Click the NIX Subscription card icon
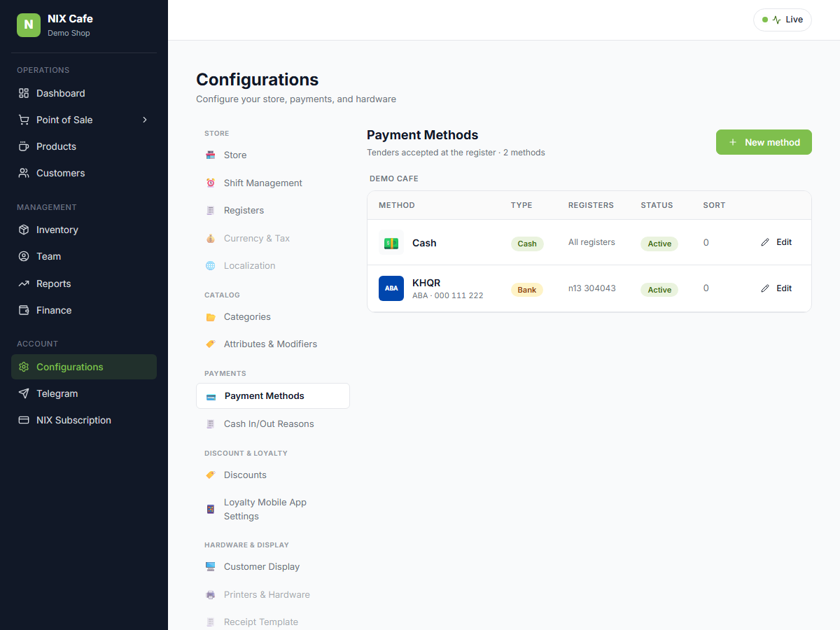Screen dimensions: 840x630 [x=24, y=420]
